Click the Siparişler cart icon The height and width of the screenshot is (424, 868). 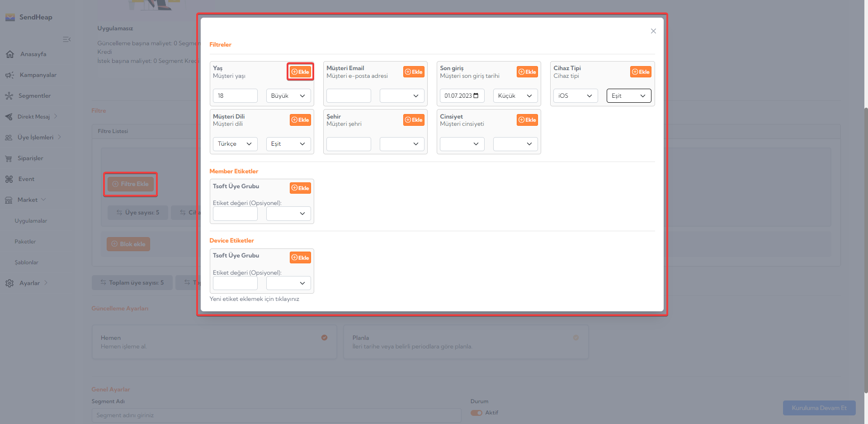(9, 158)
